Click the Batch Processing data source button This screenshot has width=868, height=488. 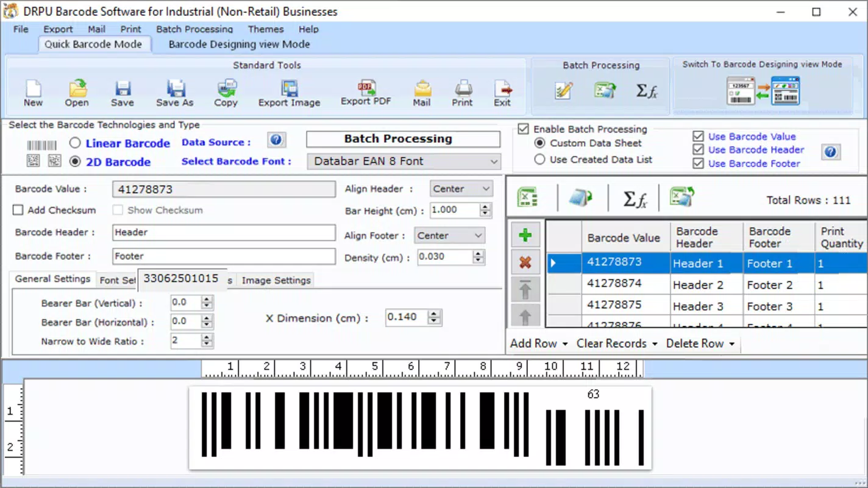(x=403, y=138)
